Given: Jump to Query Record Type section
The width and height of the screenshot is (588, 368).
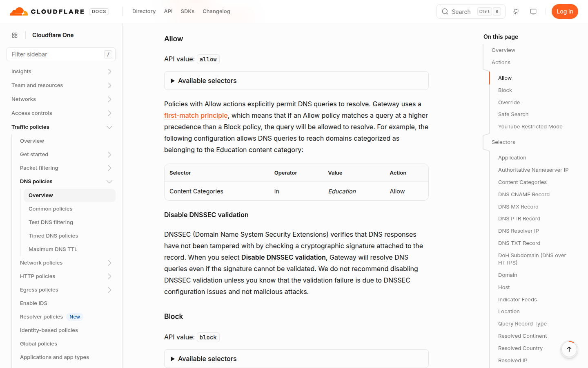Looking at the screenshot, I should pos(522,324).
